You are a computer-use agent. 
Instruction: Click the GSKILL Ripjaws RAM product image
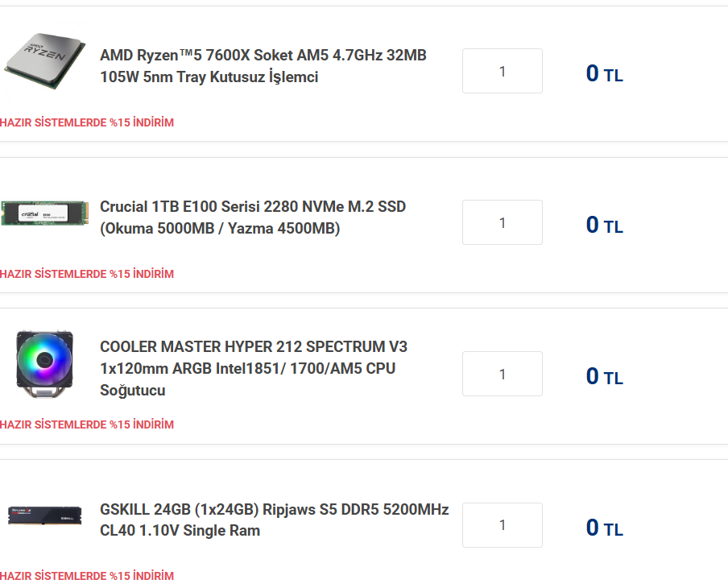[43, 516]
